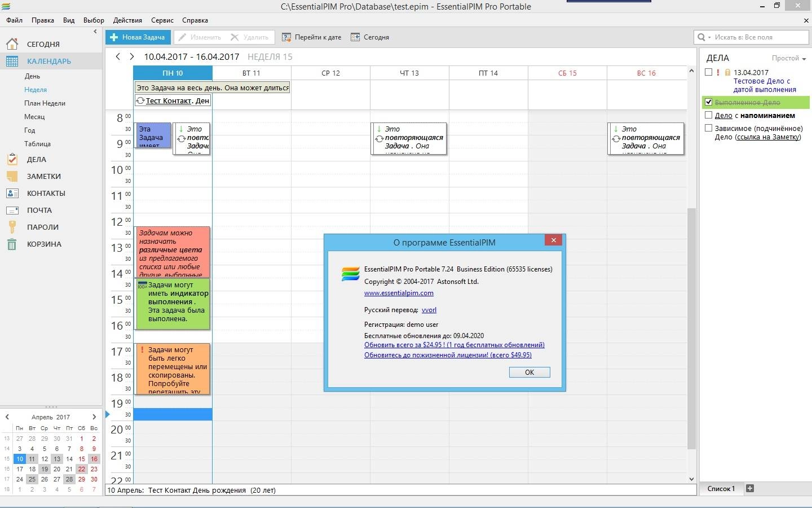Click the Удалить toolbar button
812x508 pixels.
click(250, 37)
